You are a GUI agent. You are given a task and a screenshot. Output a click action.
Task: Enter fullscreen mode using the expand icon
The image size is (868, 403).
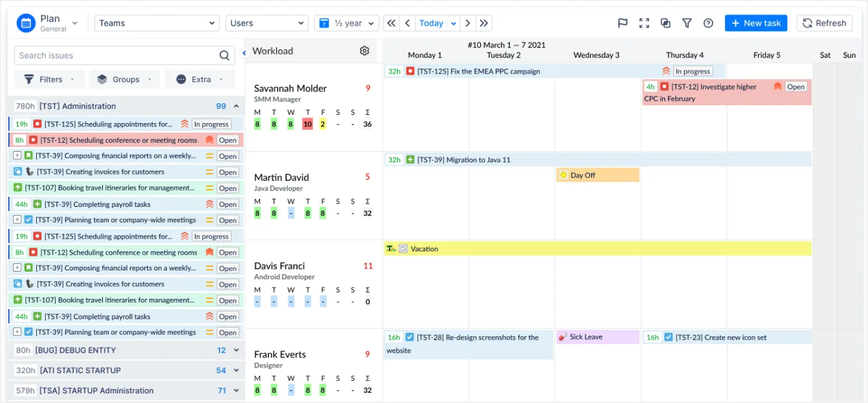pyautogui.click(x=644, y=23)
